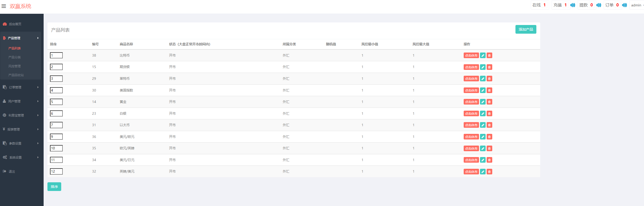The height and width of the screenshot is (206, 644).
Task: Toggle 点击休市 for 美国指数 row
Action: click(471, 91)
